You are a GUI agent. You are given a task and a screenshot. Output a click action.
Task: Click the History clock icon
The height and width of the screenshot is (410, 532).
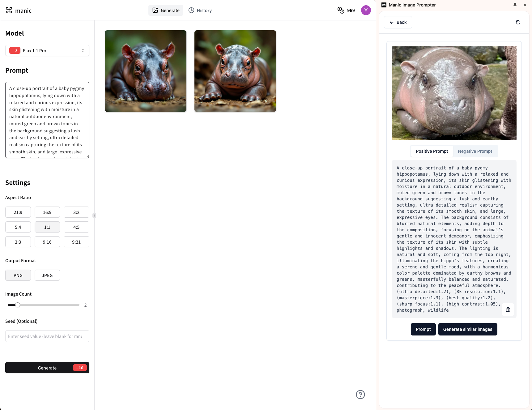pyautogui.click(x=191, y=10)
